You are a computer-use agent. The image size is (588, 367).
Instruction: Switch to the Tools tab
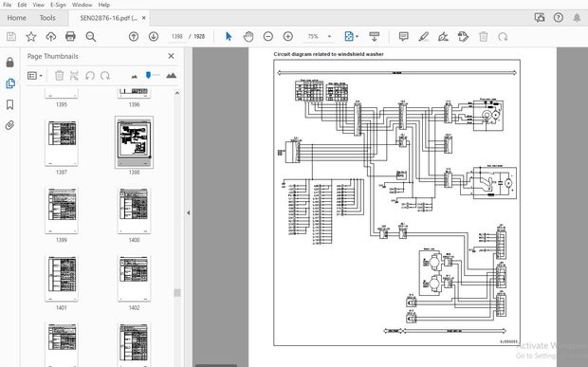(x=47, y=18)
